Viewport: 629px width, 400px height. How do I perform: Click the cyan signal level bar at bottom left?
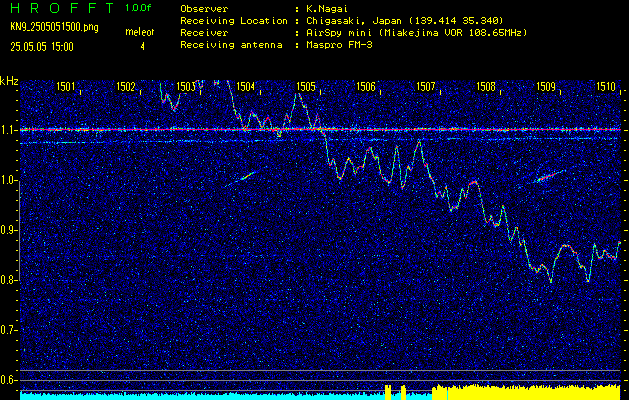pos(201,396)
